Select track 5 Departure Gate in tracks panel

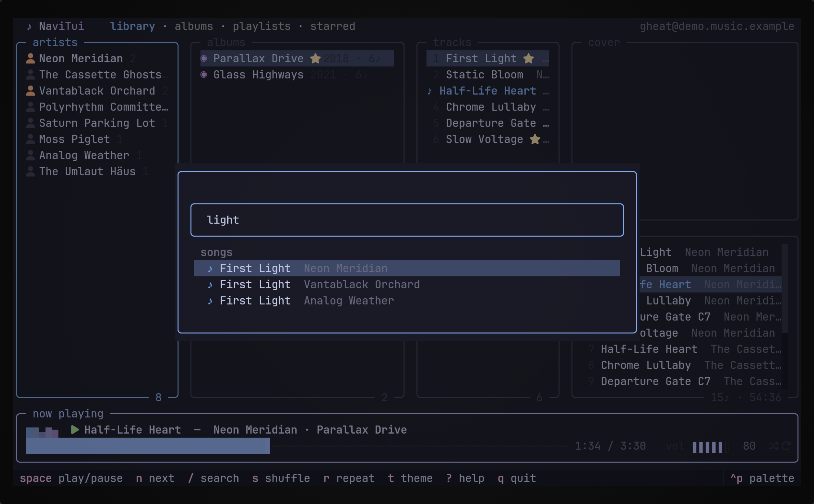488,123
